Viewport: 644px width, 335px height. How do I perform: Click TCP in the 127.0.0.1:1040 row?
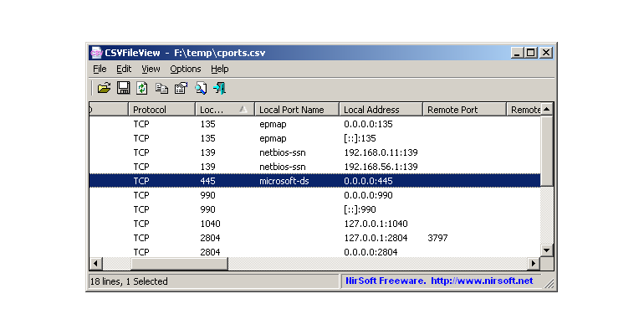141,224
